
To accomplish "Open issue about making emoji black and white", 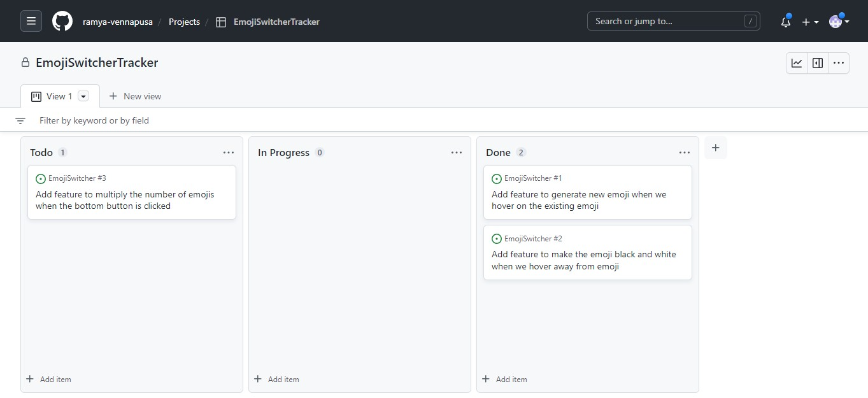I will [x=584, y=260].
